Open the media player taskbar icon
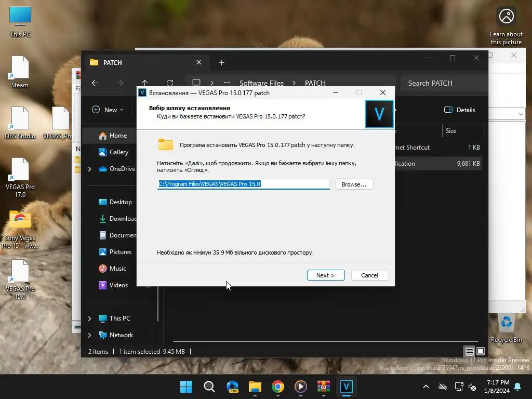 (301, 387)
